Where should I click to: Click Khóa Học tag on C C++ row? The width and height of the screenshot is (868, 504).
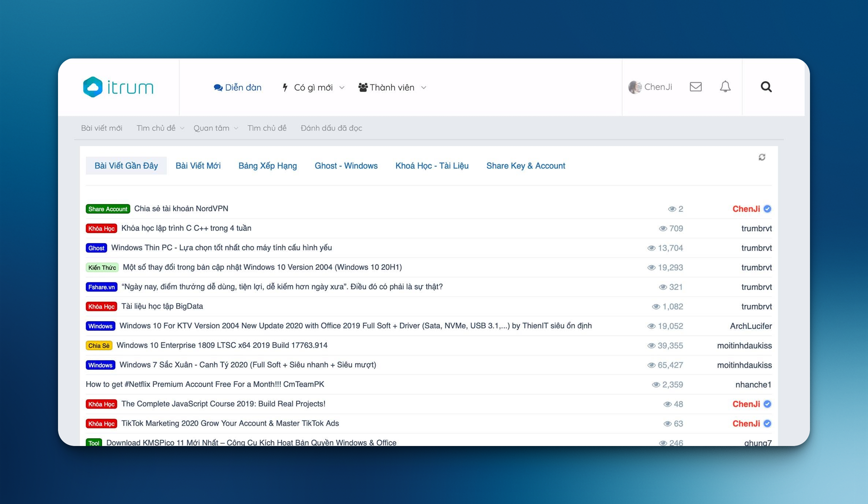(x=101, y=228)
